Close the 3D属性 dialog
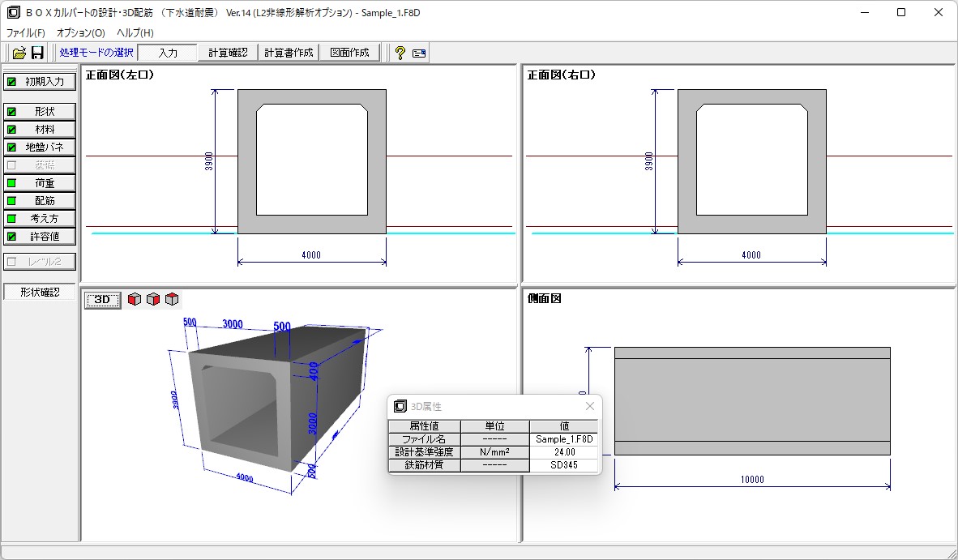 tap(589, 406)
